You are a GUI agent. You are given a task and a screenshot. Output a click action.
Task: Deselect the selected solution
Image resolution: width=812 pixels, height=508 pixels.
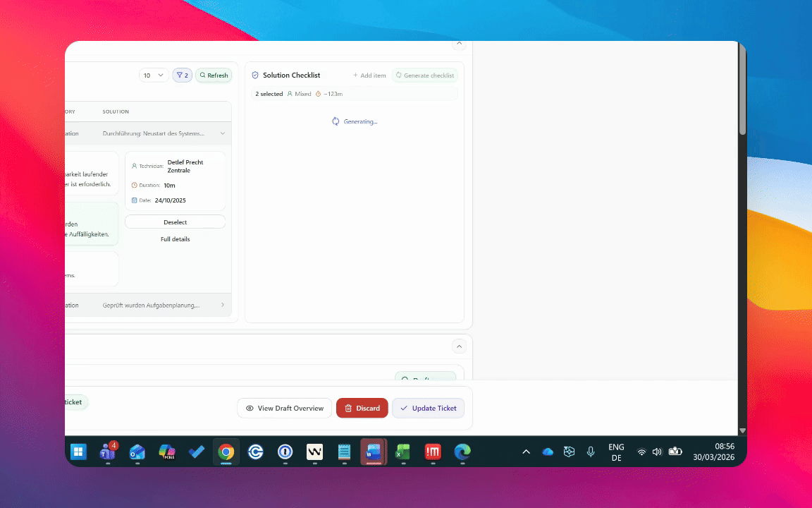(x=175, y=222)
